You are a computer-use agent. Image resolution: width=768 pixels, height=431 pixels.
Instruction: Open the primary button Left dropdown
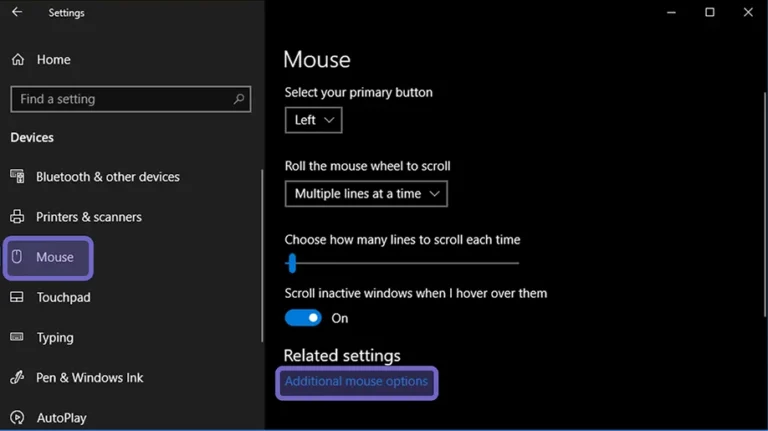[x=313, y=120]
